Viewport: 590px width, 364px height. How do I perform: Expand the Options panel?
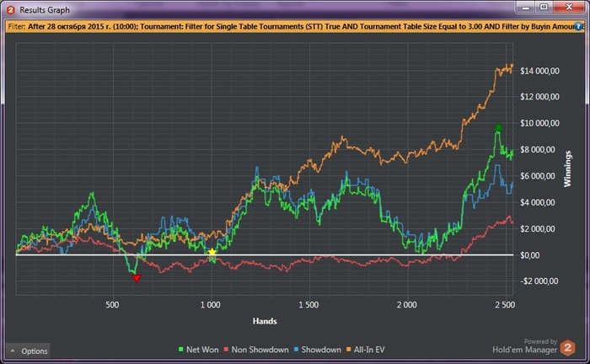(x=29, y=351)
